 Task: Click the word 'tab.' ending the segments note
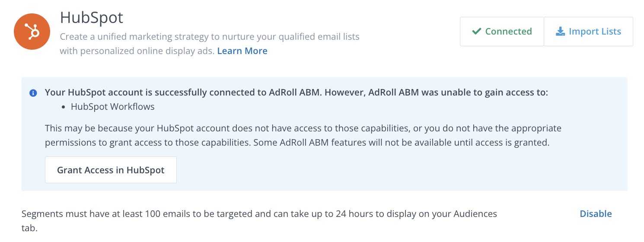pos(30,228)
